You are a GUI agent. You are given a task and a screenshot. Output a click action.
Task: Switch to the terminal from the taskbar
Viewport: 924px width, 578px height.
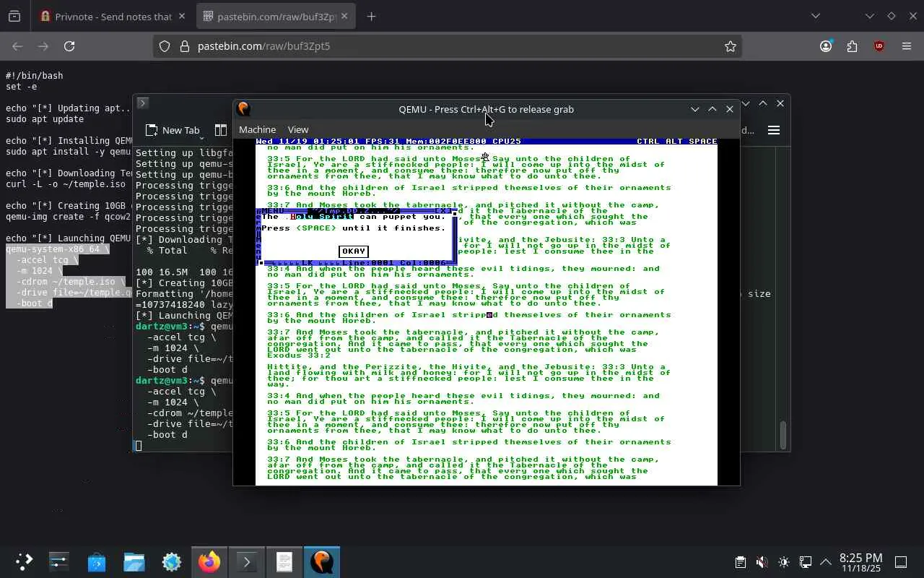[x=247, y=561]
